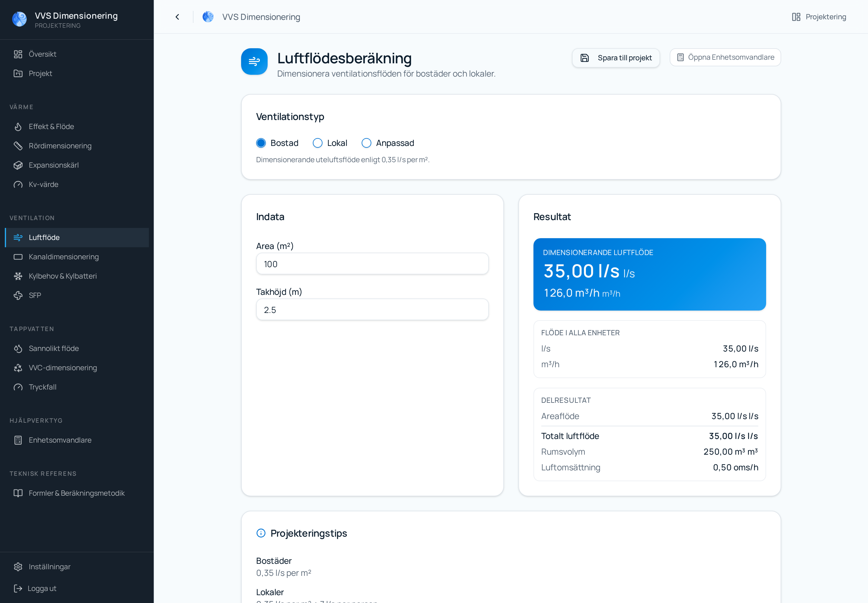868x603 pixels.
Task: Click the wind icon beside Luftflöde
Action: [x=18, y=237]
